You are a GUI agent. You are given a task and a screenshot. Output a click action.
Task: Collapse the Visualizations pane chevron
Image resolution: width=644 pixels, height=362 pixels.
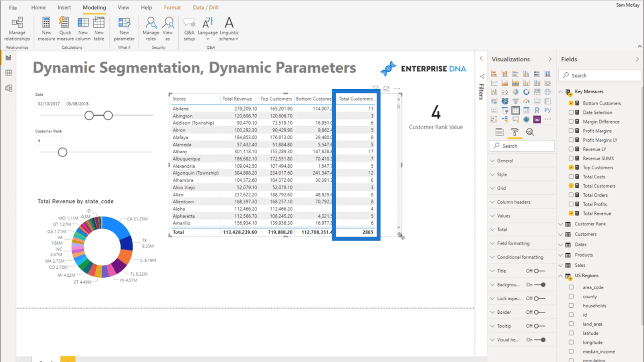550,59
